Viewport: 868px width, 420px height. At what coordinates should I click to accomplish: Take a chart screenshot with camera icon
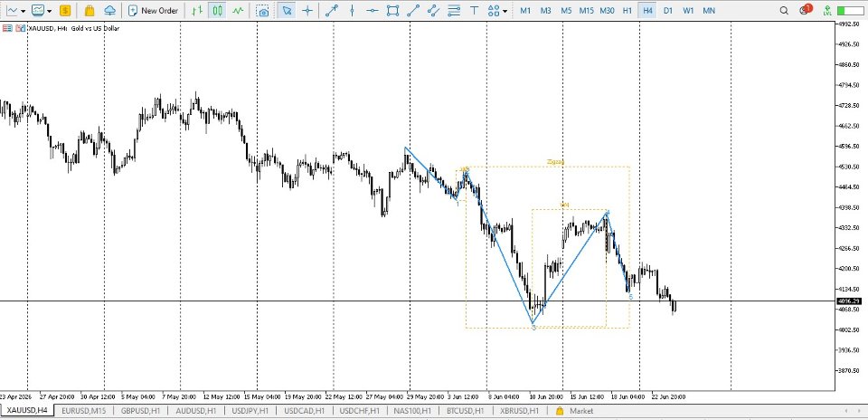[x=264, y=11]
